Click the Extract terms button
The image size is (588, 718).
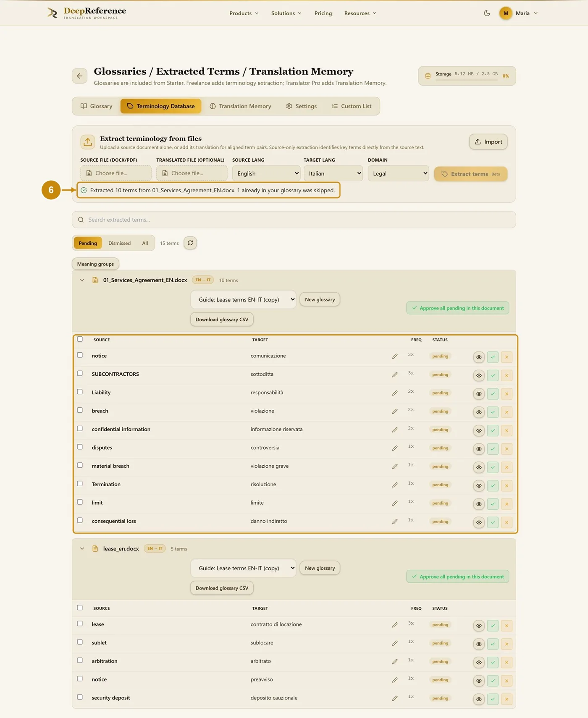click(x=471, y=174)
